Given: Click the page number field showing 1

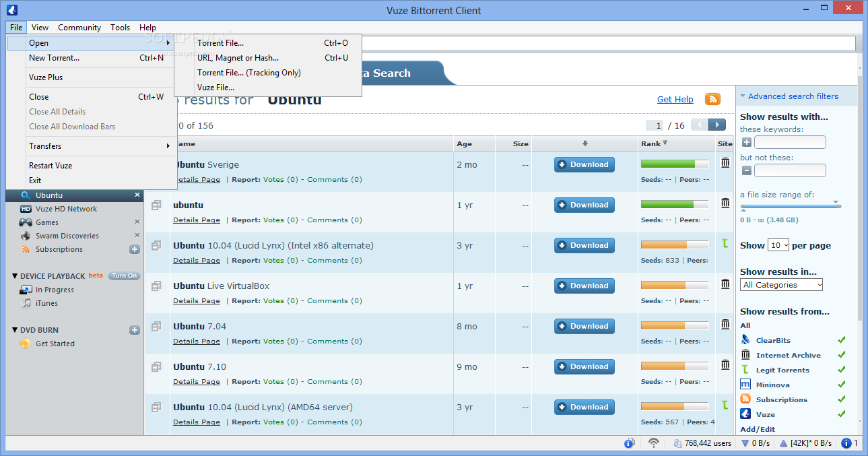Looking at the screenshot, I should pos(655,125).
